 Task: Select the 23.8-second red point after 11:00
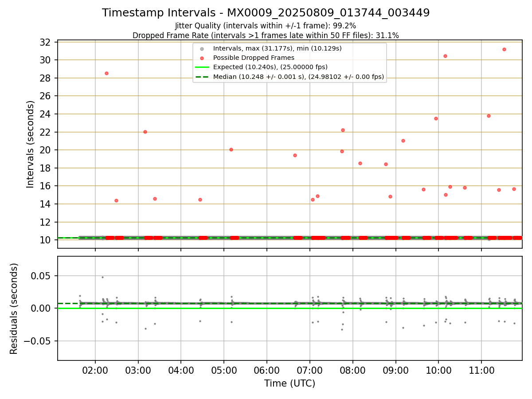pyautogui.click(x=489, y=116)
